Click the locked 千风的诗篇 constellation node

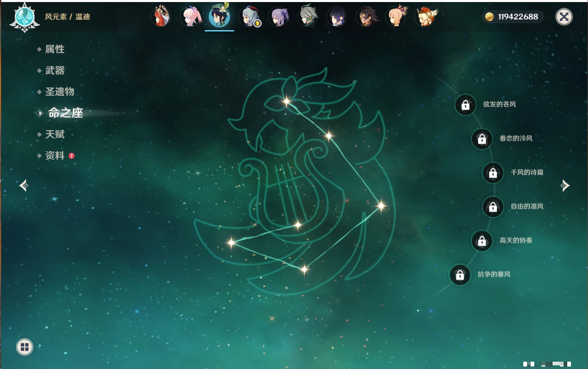(493, 173)
